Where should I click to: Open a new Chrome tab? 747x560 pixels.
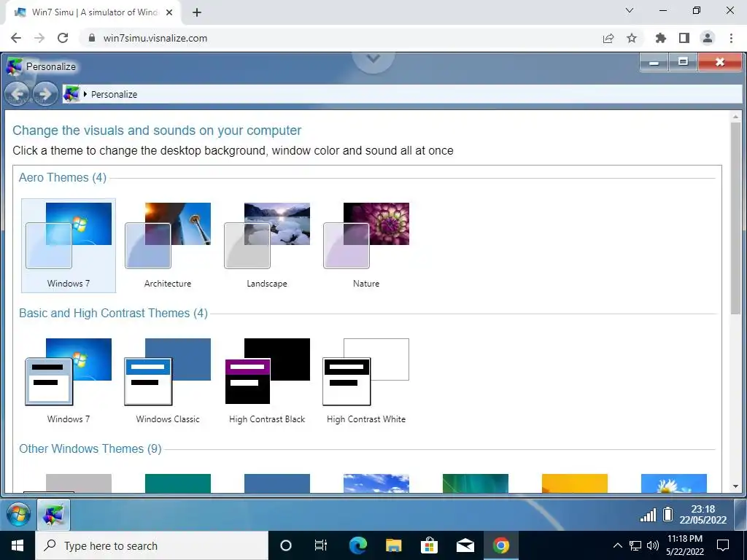click(x=197, y=12)
